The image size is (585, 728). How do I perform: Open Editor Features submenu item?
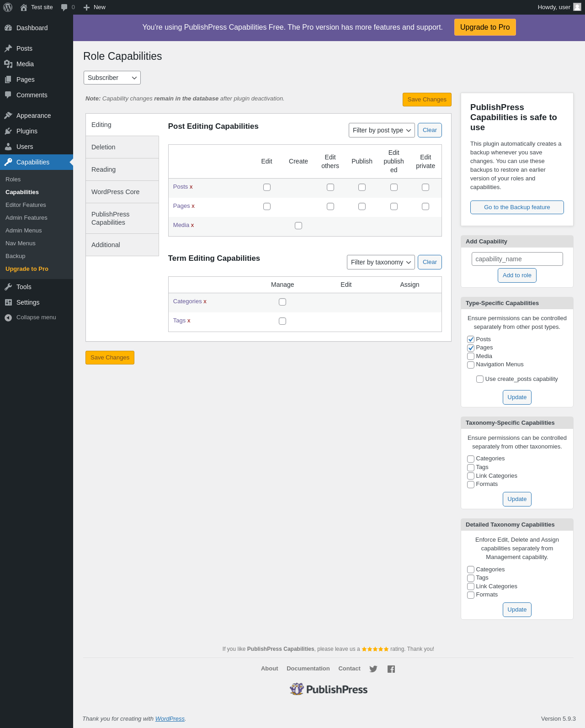26,205
